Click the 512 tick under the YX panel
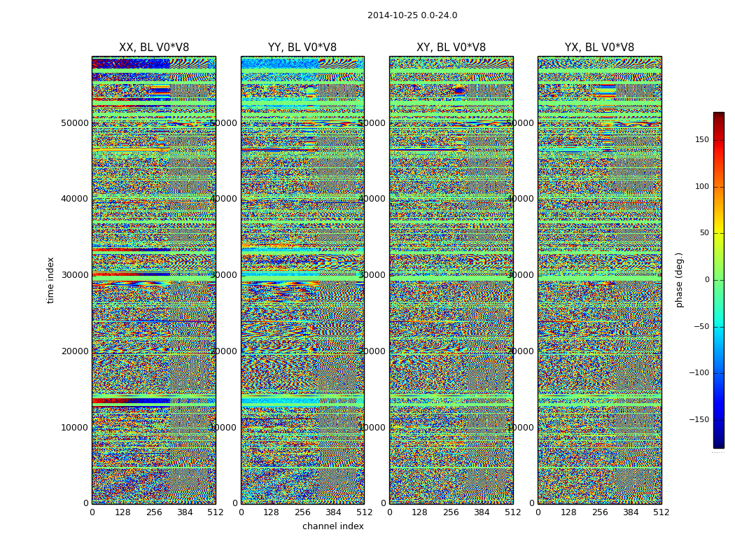 pos(661,512)
